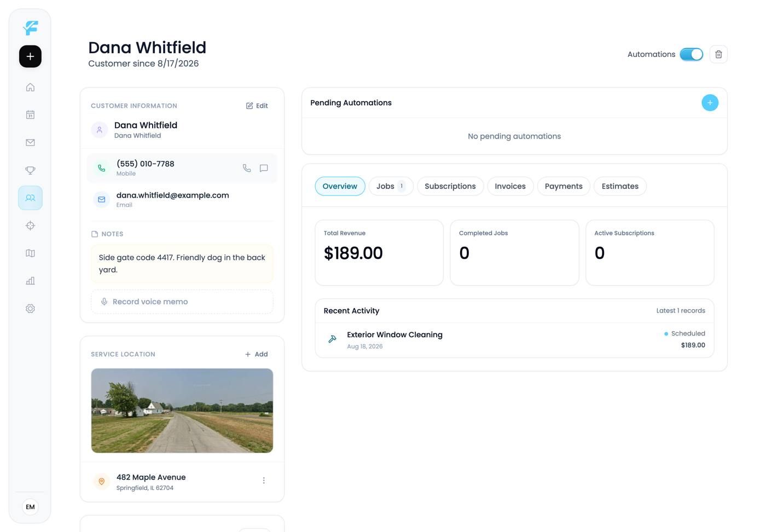This screenshot has width=766, height=532.
Task: Add a service location
Action: coord(257,354)
